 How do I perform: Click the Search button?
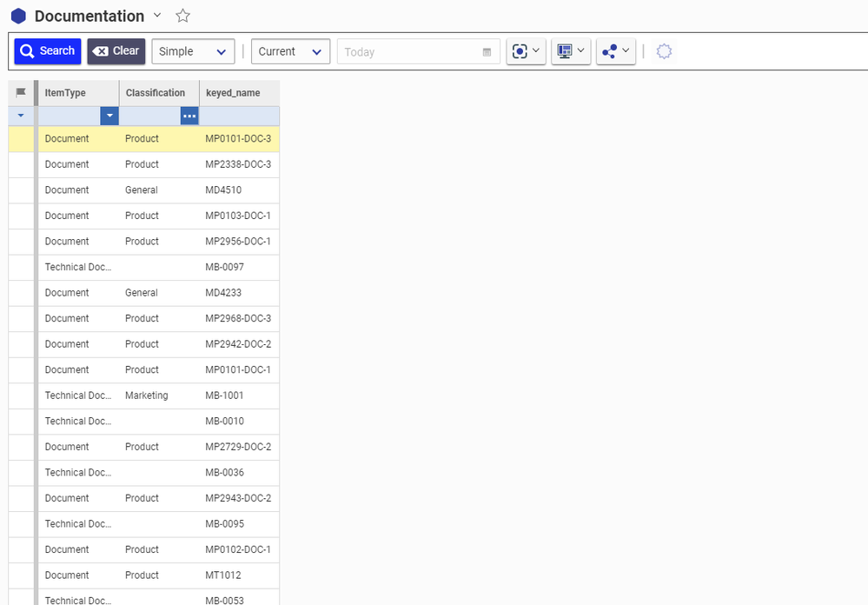pyautogui.click(x=48, y=51)
